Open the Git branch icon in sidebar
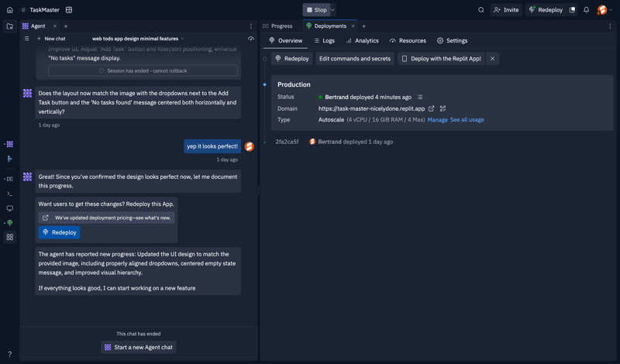This screenshot has height=364, width=620. 10,159
